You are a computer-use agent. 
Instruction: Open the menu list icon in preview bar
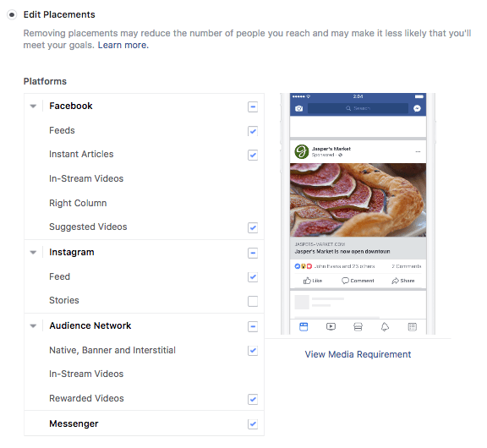coord(412,326)
